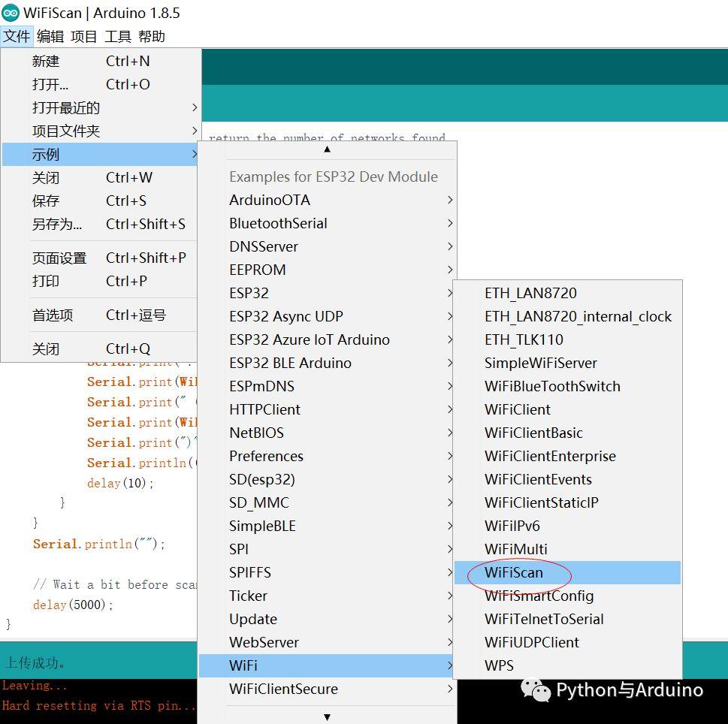Image resolution: width=728 pixels, height=724 pixels.
Task: Expand the ArduinoOTA examples
Action: [x=328, y=200]
